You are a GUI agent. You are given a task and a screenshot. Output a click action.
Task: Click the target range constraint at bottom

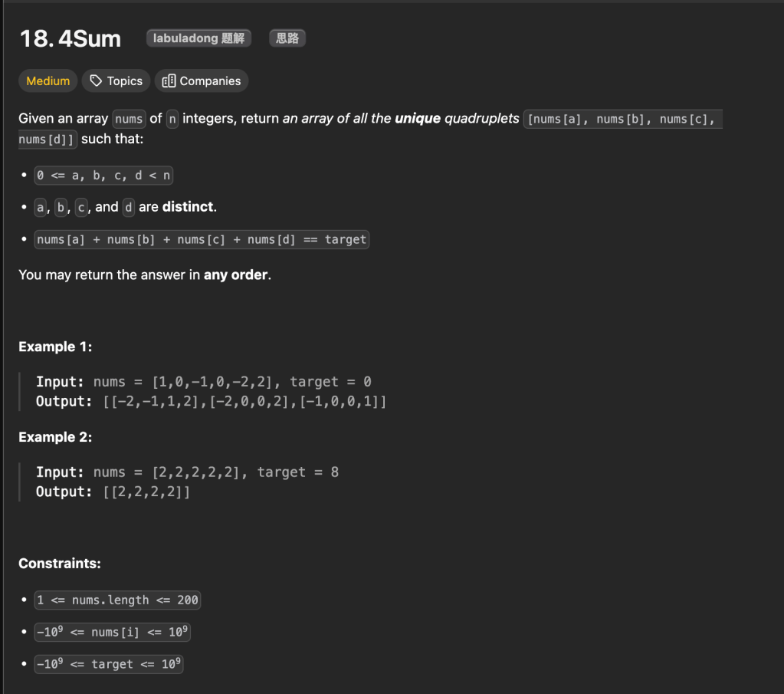[x=109, y=664]
